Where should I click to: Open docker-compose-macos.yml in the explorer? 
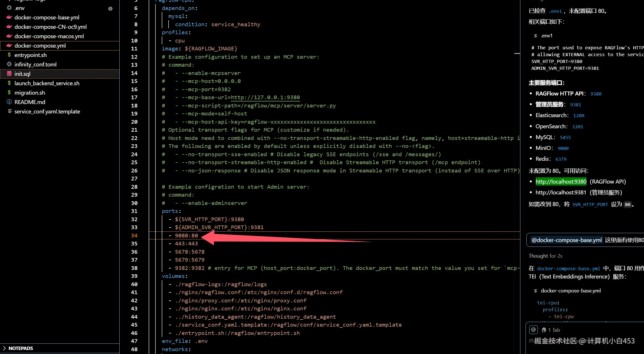tap(49, 36)
